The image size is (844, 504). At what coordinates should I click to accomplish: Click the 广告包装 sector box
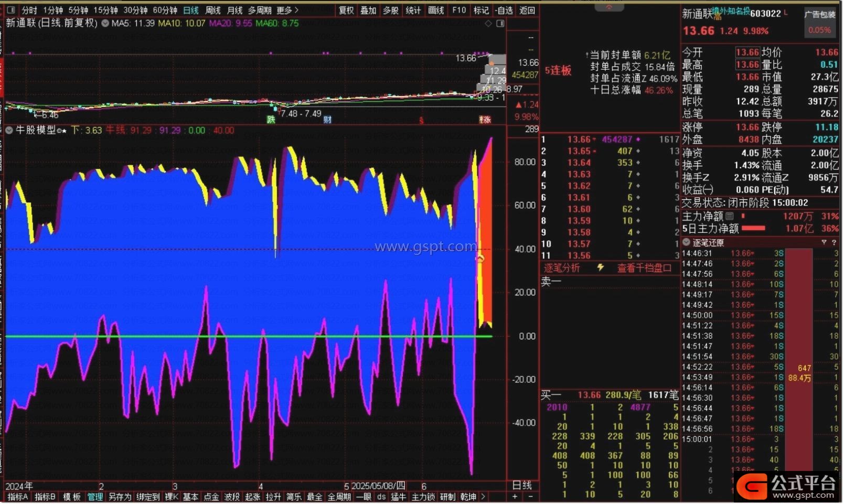point(820,22)
